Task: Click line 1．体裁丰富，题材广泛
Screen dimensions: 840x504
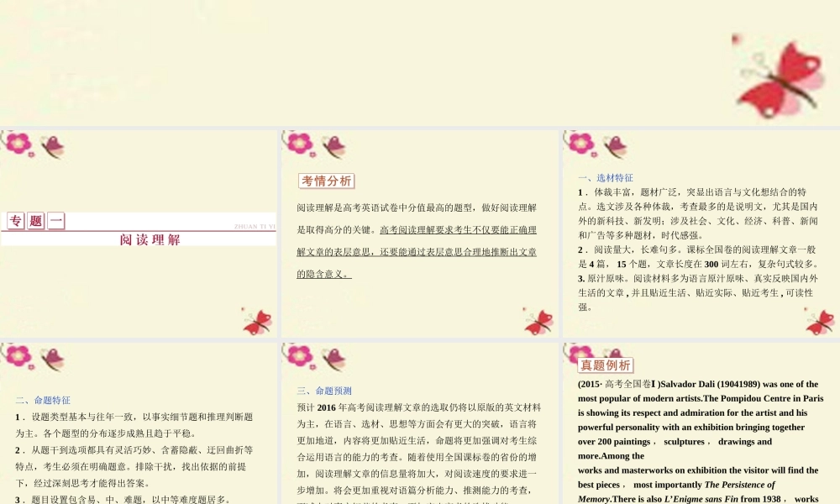Action: (x=692, y=192)
